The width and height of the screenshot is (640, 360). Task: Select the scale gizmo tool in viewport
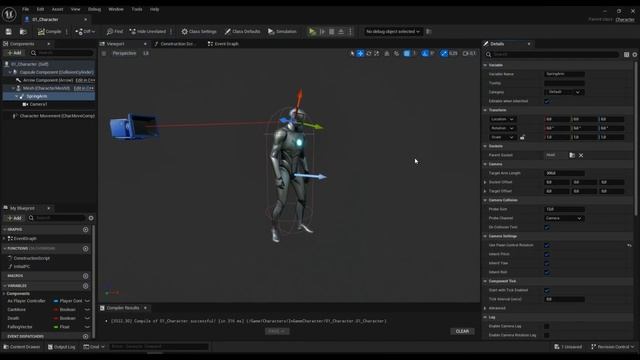[x=376, y=53]
